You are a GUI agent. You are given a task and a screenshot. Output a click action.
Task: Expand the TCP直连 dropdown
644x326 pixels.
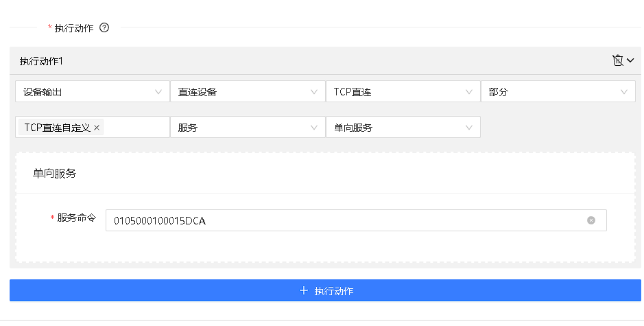tap(403, 92)
